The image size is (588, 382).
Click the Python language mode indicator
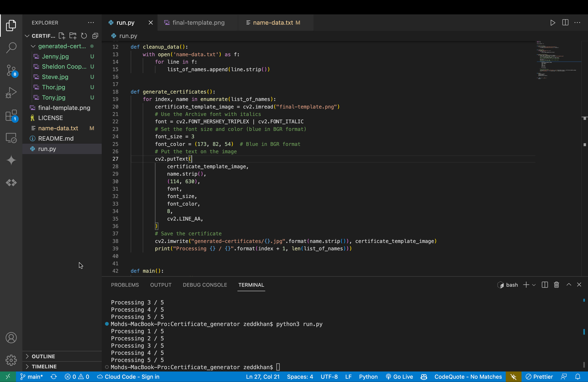click(x=368, y=377)
